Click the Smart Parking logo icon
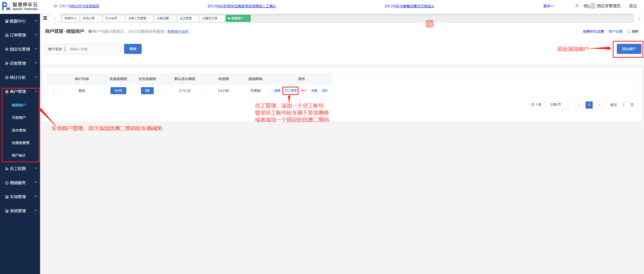Viewport: 644px width, 274px height. [x=6, y=6]
